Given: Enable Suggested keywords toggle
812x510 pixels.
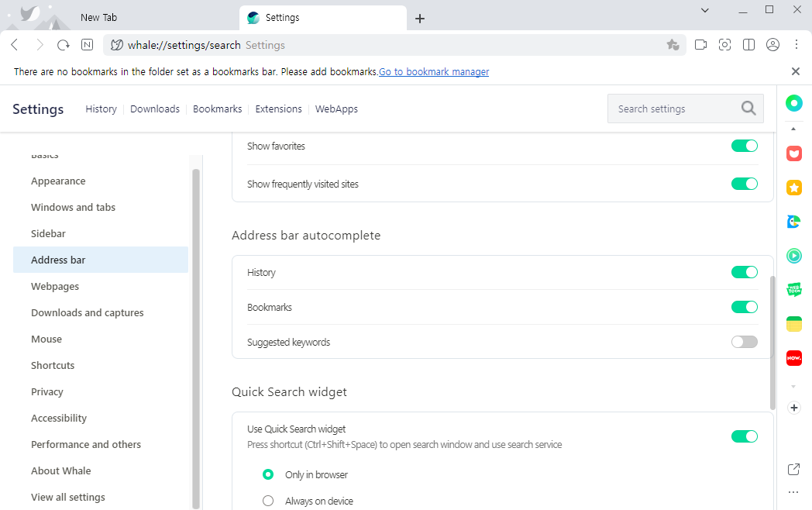Looking at the screenshot, I should pos(744,342).
